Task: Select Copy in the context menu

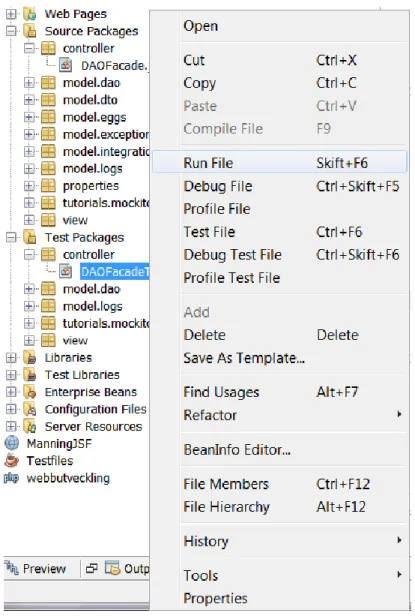Action: pyautogui.click(x=279, y=83)
